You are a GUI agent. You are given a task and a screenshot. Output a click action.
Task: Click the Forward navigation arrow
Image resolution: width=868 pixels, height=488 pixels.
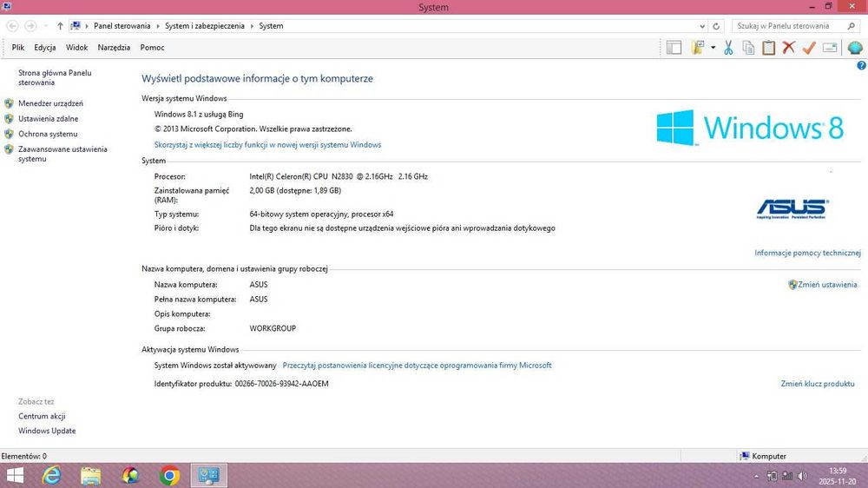tap(31, 26)
